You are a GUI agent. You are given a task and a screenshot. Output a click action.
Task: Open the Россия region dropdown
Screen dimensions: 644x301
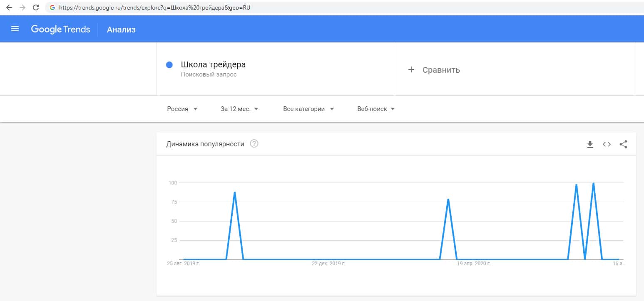[182, 109]
